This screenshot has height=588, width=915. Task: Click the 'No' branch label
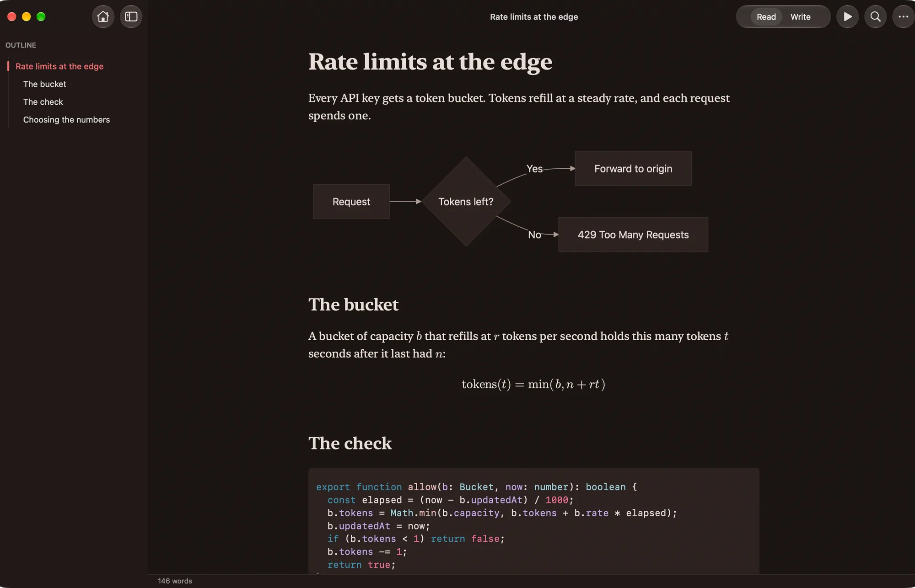pyautogui.click(x=534, y=235)
